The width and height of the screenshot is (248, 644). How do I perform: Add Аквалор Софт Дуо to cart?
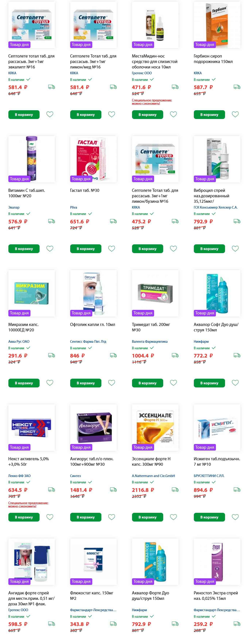tap(209, 383)
